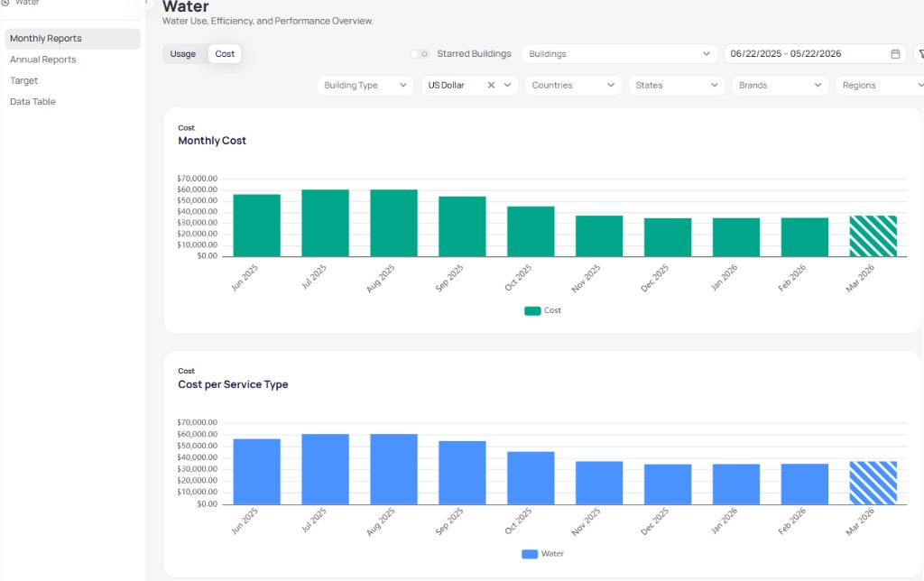The width and height of the screenshot is (924, 581).
Task: Open the US Dollar currency dropdown arrow
Action: tap(507, 86)
